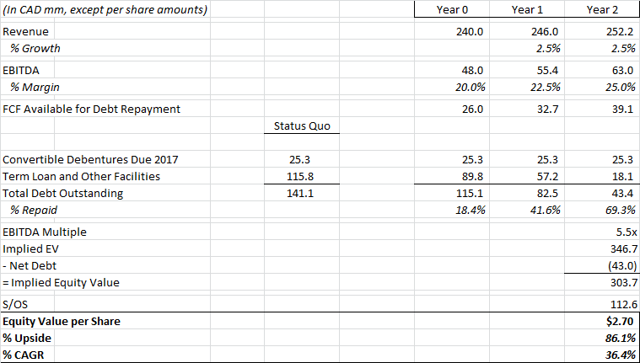This screenshot has width=640, height=363.
Task: Select the S/OS row label
Action: (15, 304)
